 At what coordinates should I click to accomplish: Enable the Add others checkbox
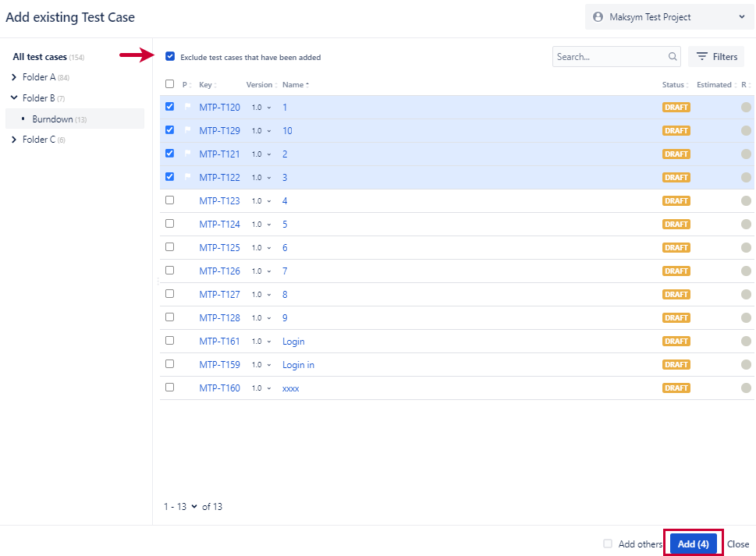pyautogui.click(x=606, y=544)
